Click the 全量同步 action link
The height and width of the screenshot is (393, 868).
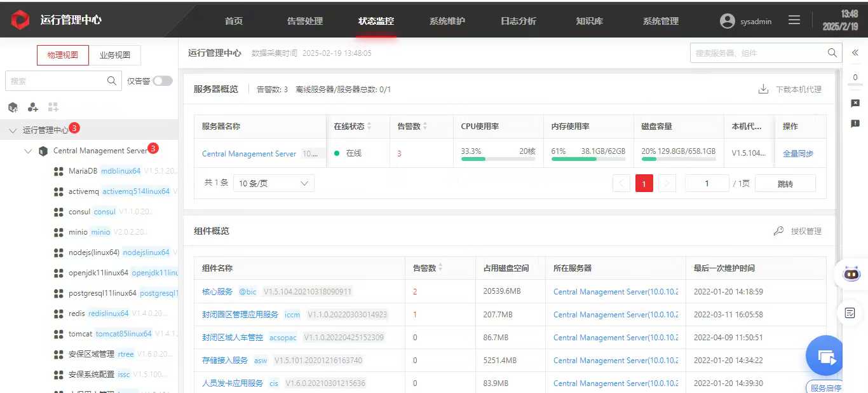(x=798, y=154)
